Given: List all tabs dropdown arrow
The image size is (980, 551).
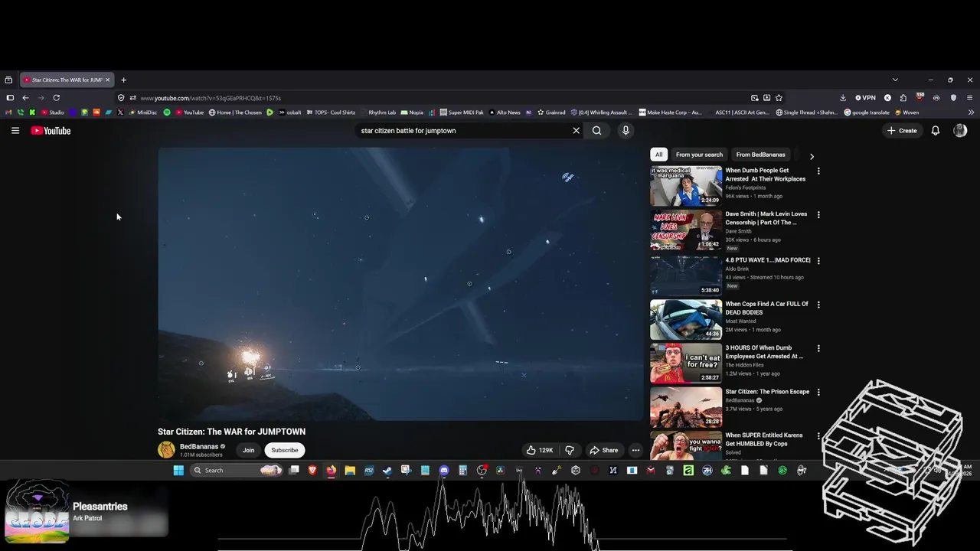Looking at the screenshot, I should coord(895,80).
